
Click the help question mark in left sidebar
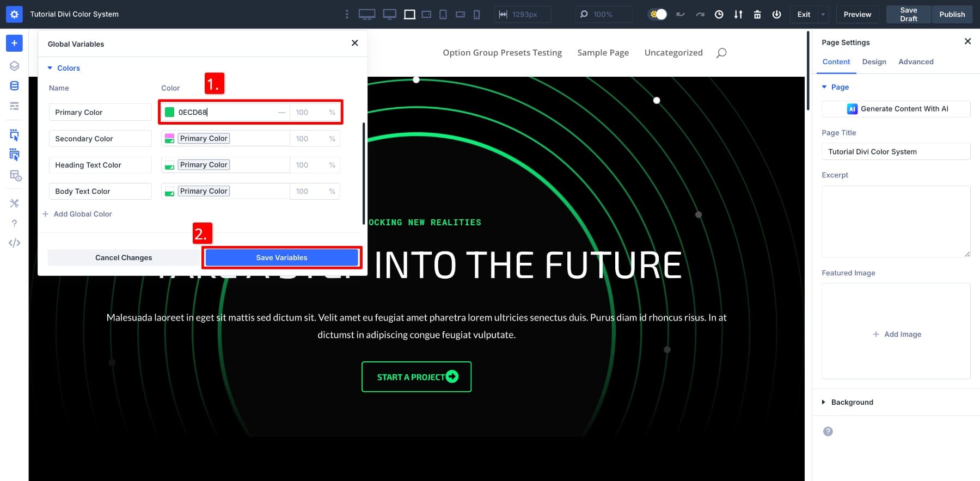click(14, 223)
